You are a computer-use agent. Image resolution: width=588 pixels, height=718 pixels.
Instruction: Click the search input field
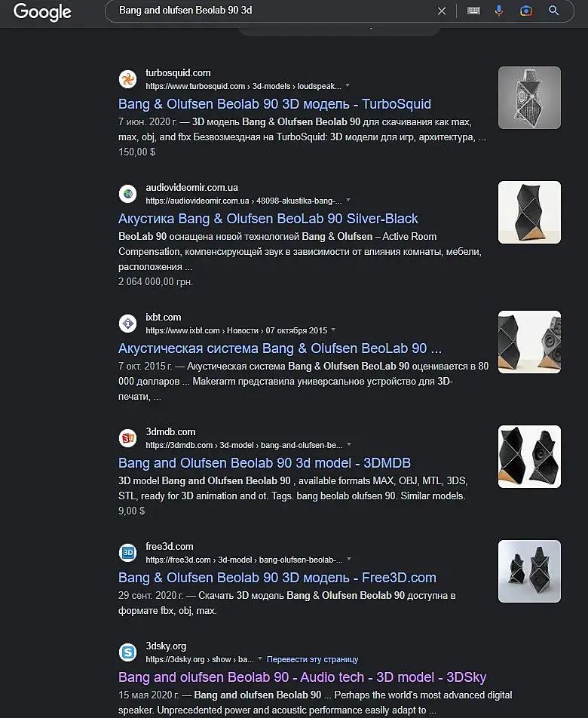point(274,11)
